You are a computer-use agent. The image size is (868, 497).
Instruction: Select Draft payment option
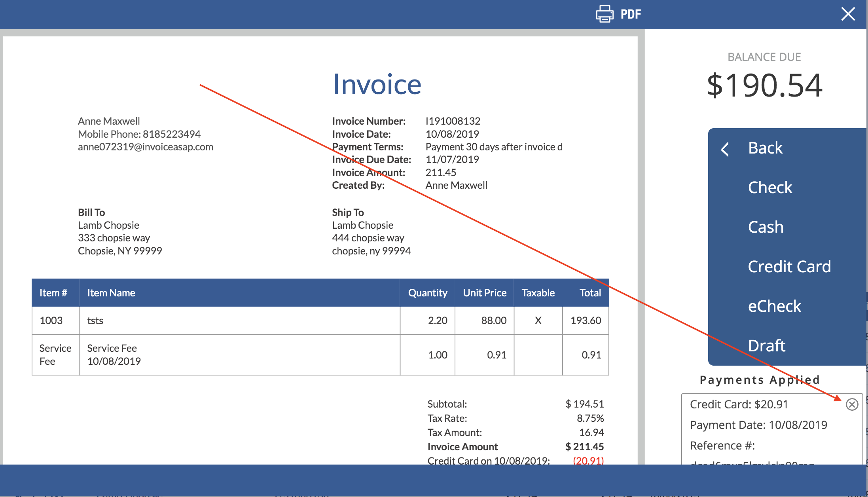[x=766, y=346]
